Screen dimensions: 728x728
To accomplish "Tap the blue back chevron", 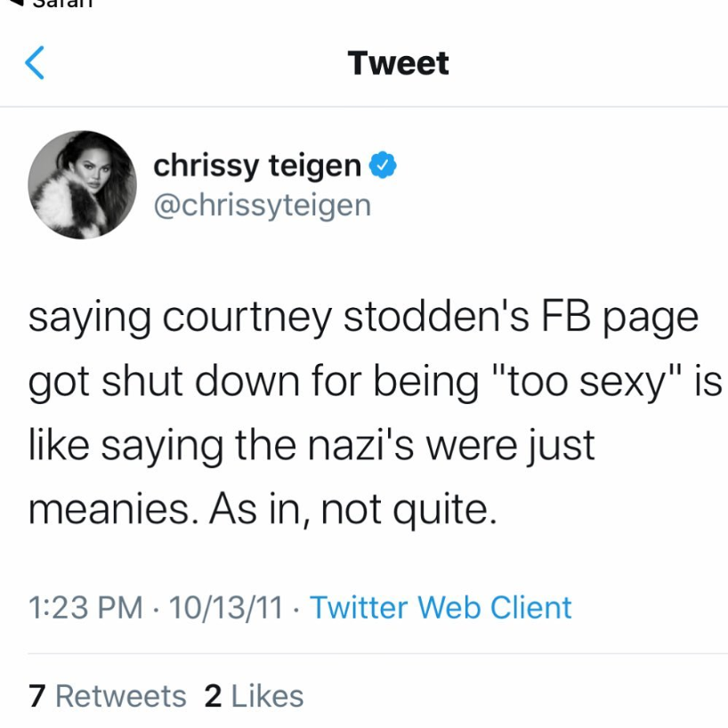I will tap(35, 63).
